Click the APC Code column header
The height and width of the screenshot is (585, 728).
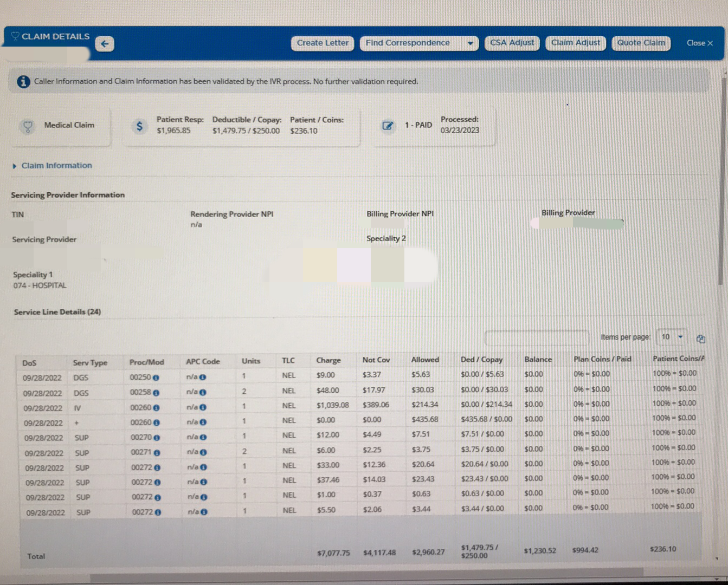[203, 361]
